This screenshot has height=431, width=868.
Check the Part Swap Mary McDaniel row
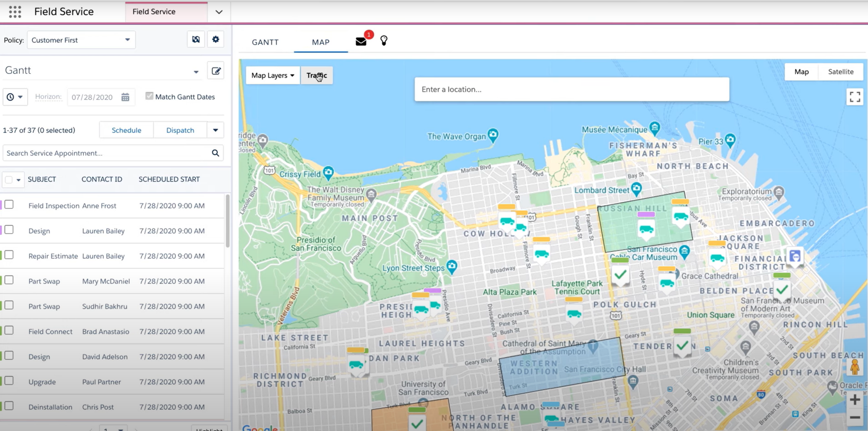coord(9,280)
